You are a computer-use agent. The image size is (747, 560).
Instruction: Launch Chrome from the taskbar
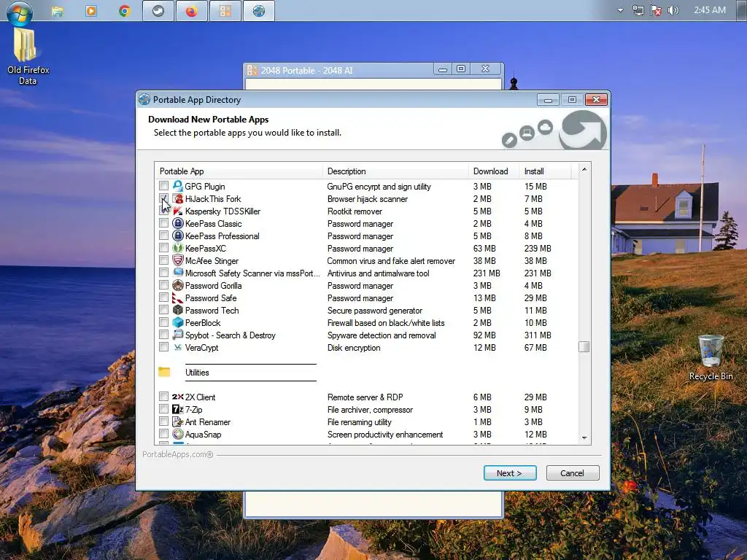coord(125,10)
